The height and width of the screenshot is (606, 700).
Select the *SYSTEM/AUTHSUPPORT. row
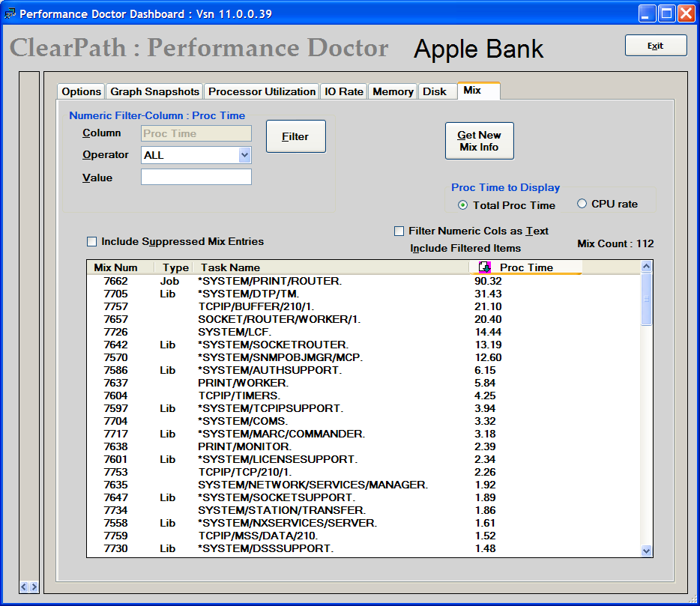(363, 370)
